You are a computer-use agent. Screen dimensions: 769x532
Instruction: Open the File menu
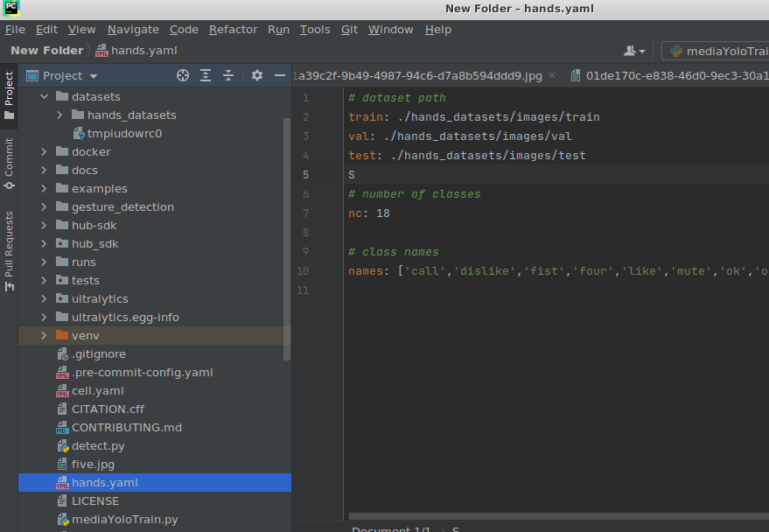click(x=15, y=30)
